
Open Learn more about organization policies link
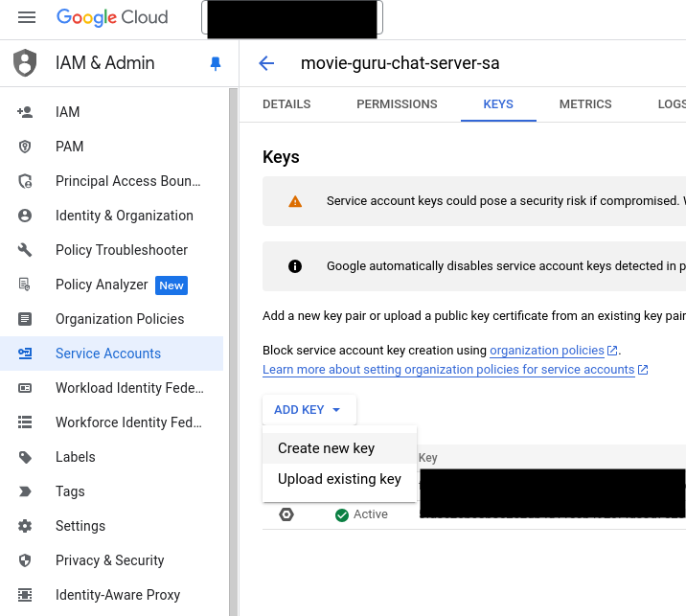[448, 370]
